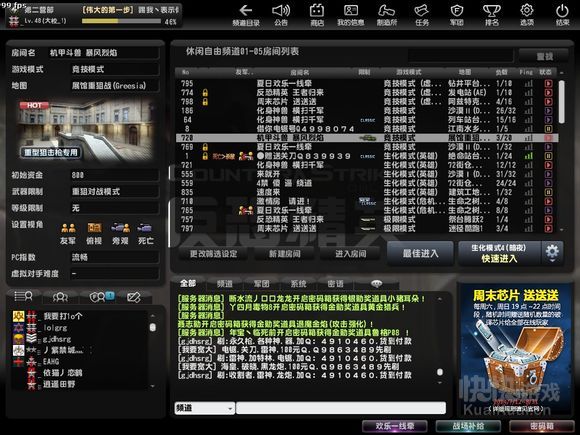Viewport: 580px width, 435px height.
Task: Click the signal ping icon of room 1
Action: (529, 156)
